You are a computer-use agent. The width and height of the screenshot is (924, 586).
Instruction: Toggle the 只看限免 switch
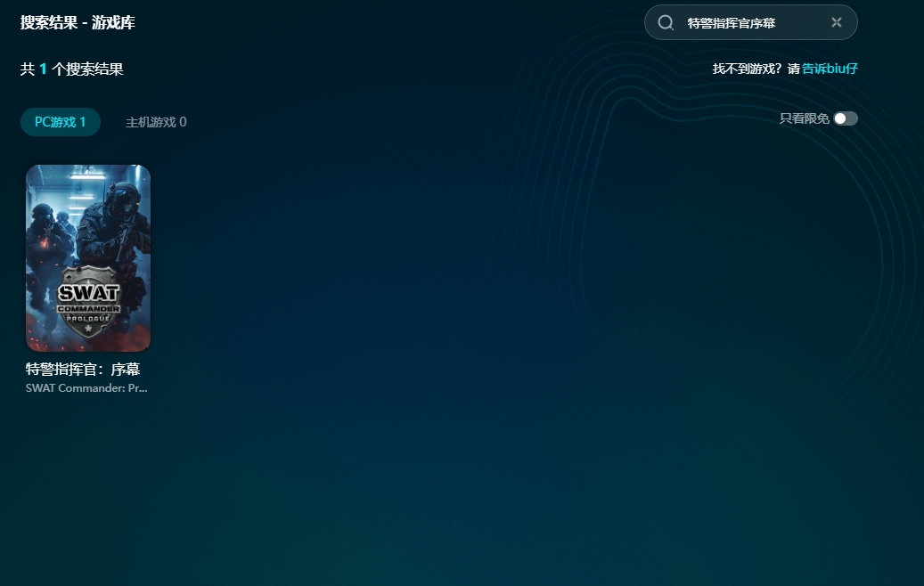click(x=845, y=118)
